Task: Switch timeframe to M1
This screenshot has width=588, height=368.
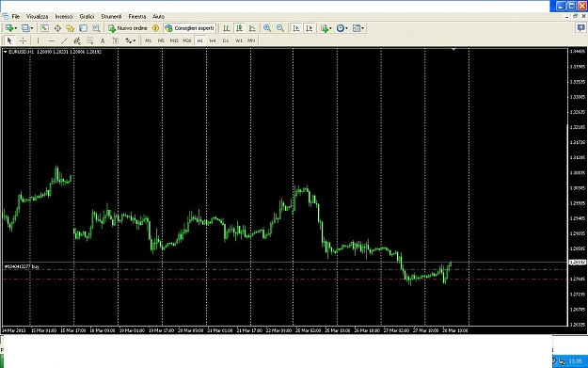Action: click(148, 40)
